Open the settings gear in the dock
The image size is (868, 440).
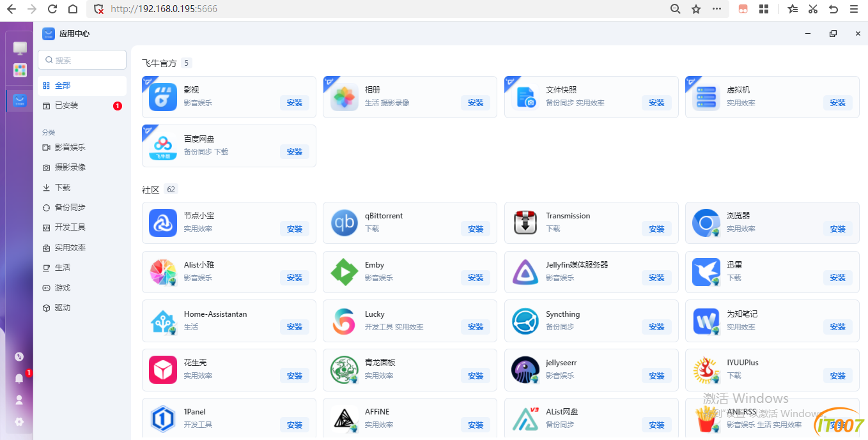[19, 421]
